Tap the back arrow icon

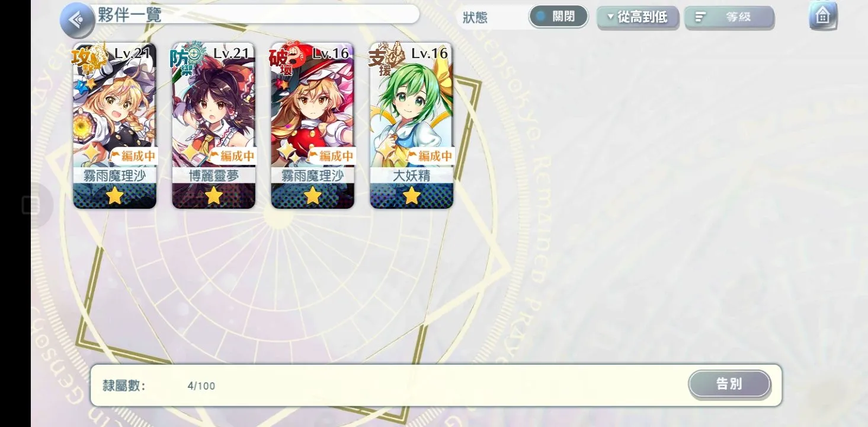[77, 20]
